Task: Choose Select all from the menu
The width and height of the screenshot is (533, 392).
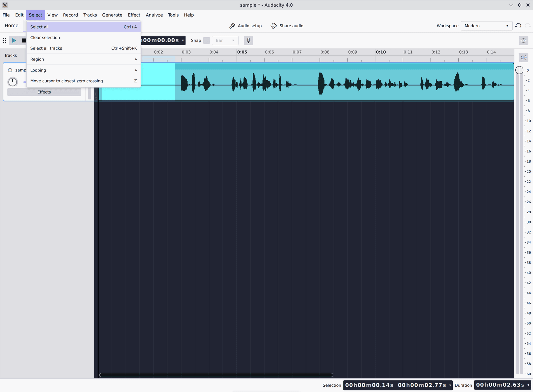Action: [84, 27]
